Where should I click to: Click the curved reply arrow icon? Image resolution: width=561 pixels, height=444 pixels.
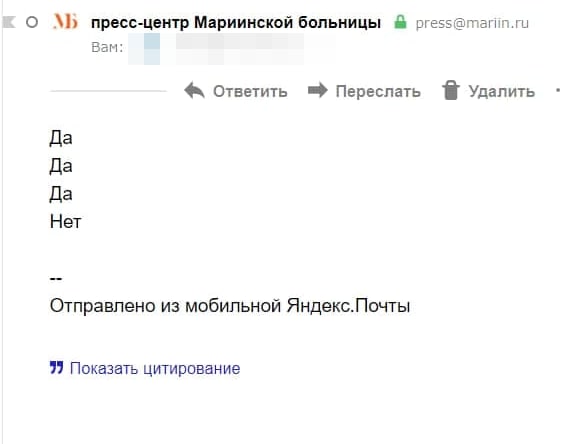[194, 90]
